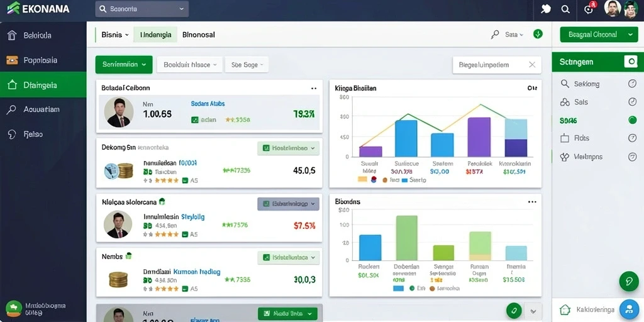Click the Aouuatiam key icon in sidebar
644x322 pixels.
11,109
